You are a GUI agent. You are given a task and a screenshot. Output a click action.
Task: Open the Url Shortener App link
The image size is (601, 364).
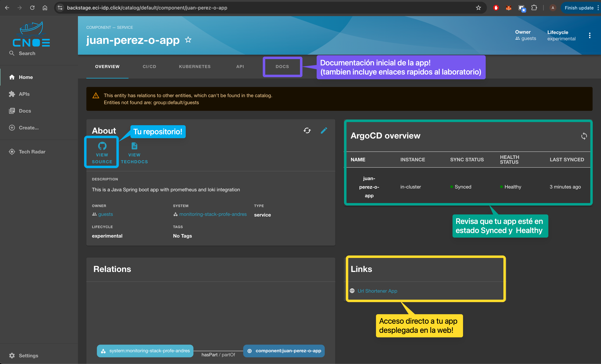click(x=377, y=291)
